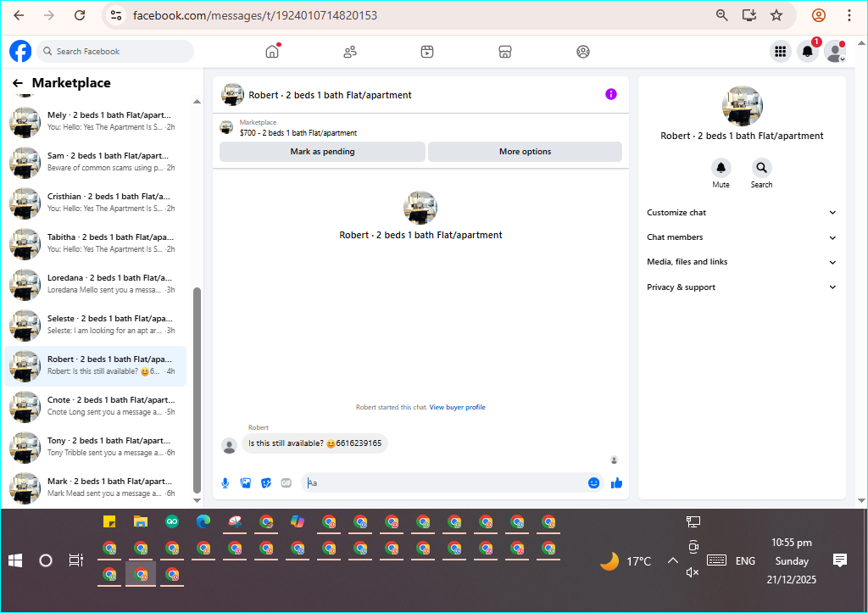Open the Chrome profile icon
The height and width of the screenshot is (613, 868).
coord(819,15)
